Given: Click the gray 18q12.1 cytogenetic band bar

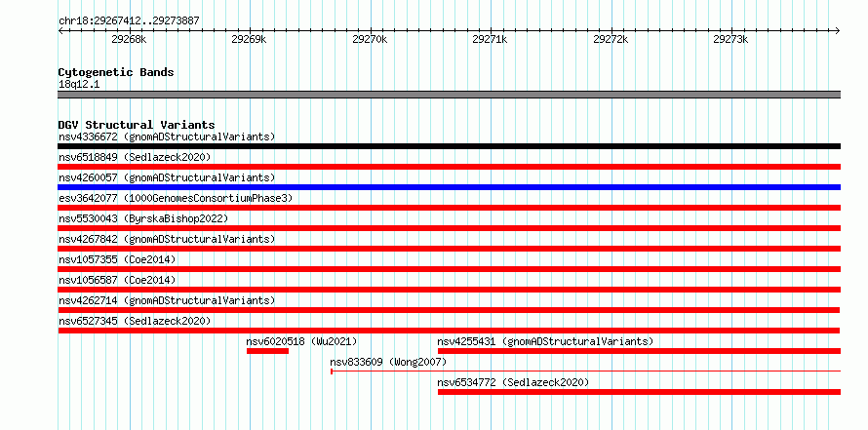Looking at the screenshot, I should 450,95.
